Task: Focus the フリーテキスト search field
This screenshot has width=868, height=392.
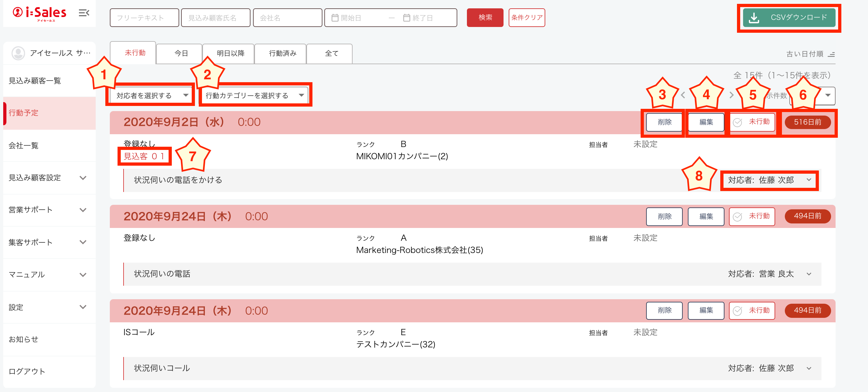Action: (x=144, y=18)
